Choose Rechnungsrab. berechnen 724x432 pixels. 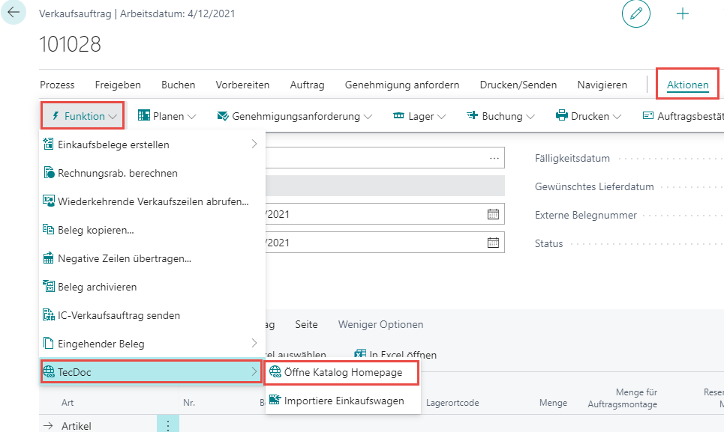click(152, 173)
